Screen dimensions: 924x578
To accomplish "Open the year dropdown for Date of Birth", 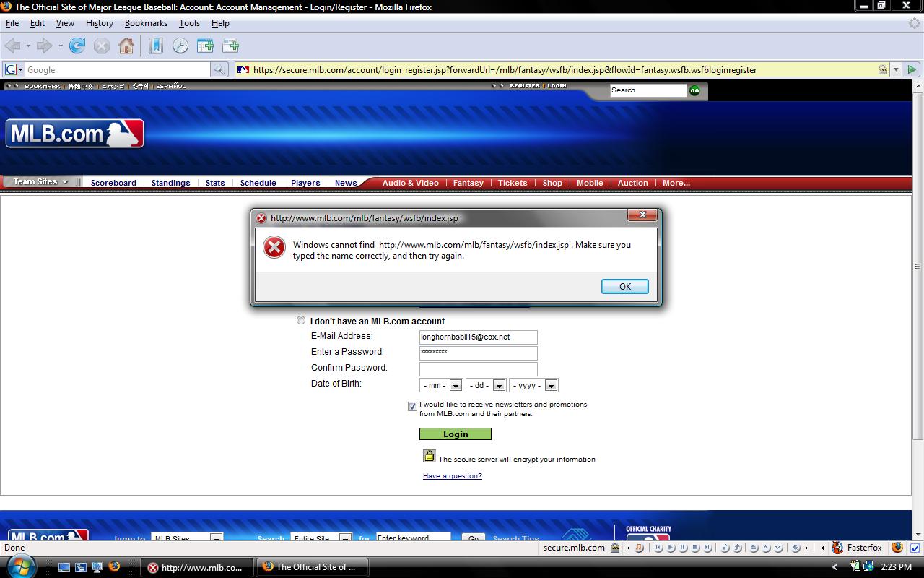I will pyautogui.click(x=551, y=386).
